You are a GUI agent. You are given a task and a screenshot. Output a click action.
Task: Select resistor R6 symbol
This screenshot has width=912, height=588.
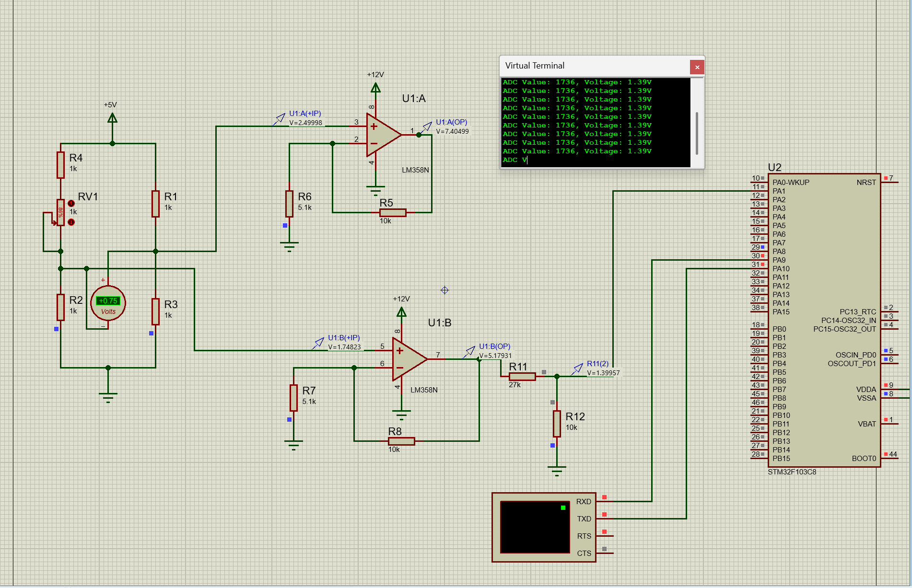click(x=289, y=204)
